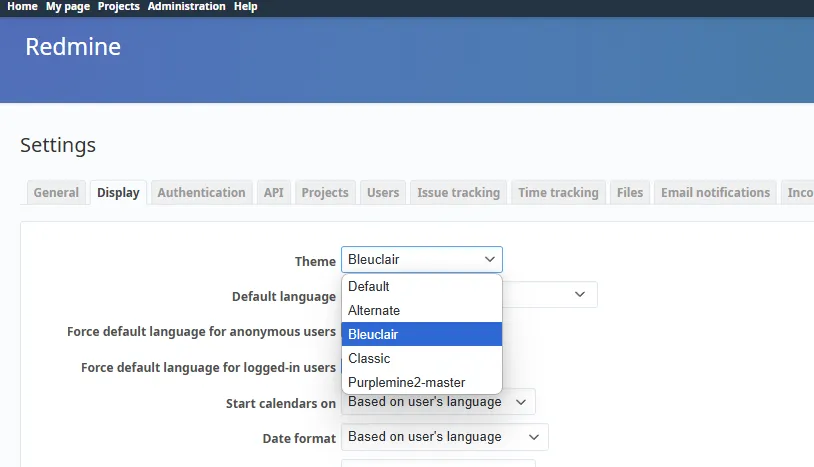Select the Default theme option

(x=421, y=286)
